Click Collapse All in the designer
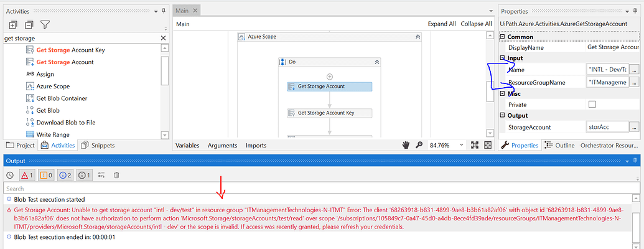The height and width of the screenshot is (249, 644). [x=476, y=24]
